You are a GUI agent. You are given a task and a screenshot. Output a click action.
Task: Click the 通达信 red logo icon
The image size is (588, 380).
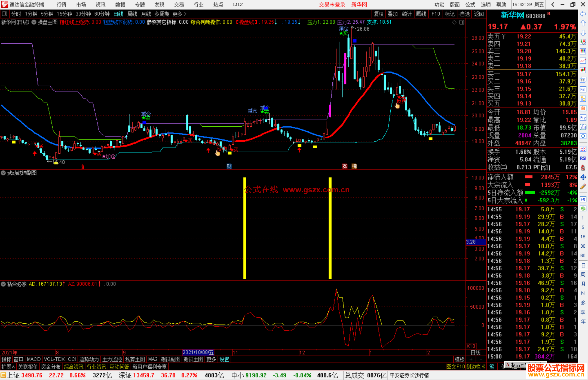[x=5, y=4]
